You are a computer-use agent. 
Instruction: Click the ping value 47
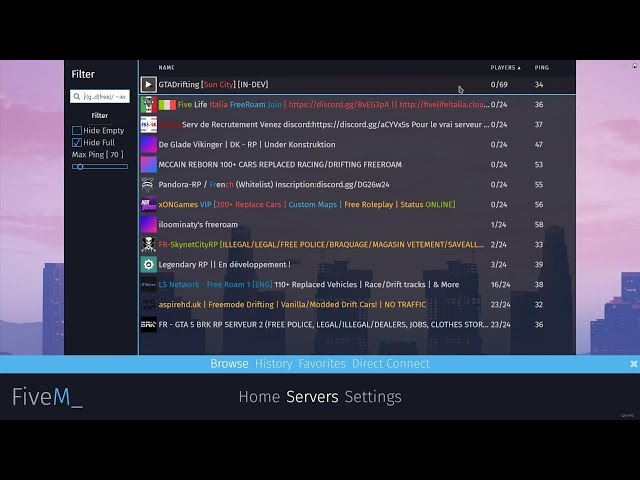[x=539, y=144]
